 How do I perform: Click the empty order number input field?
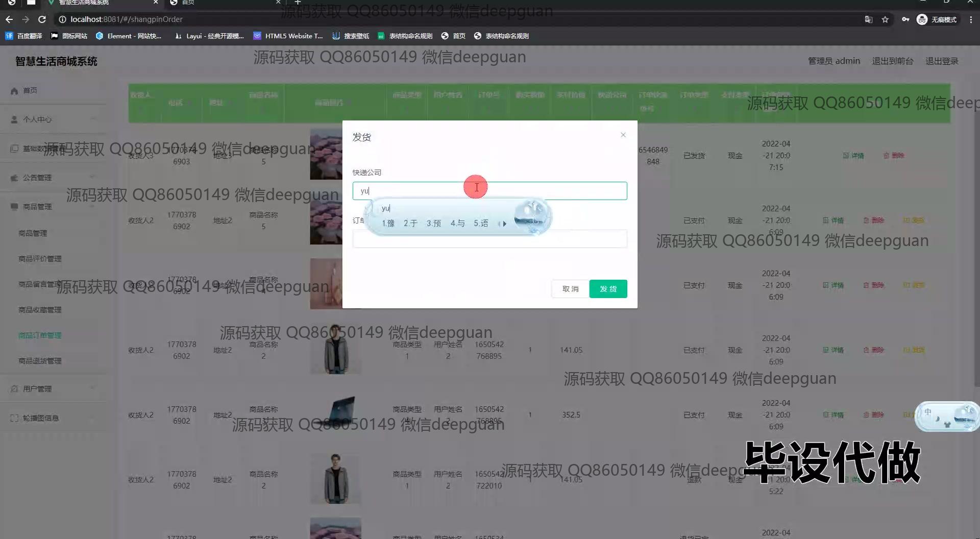coord(489,239)
